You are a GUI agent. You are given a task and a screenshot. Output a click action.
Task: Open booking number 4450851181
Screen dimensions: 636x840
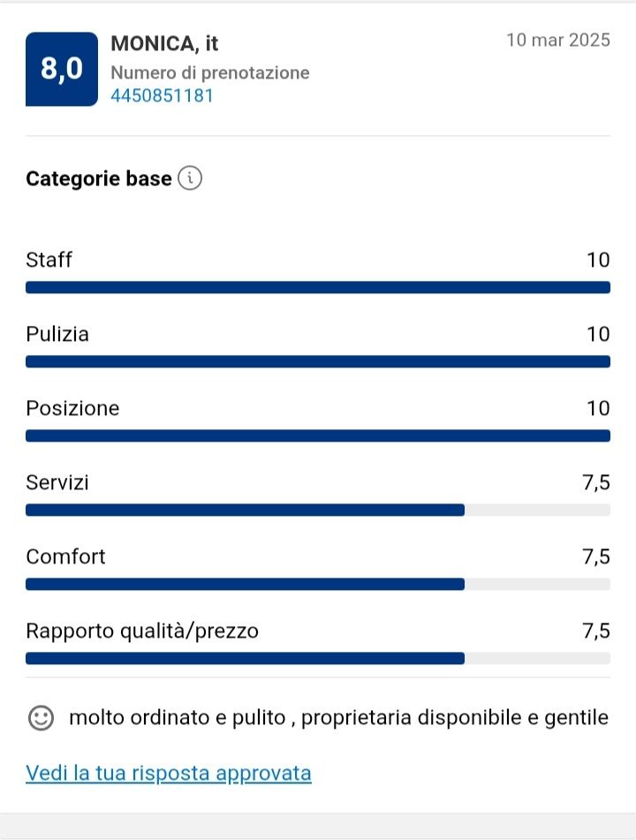pos(162,95)
